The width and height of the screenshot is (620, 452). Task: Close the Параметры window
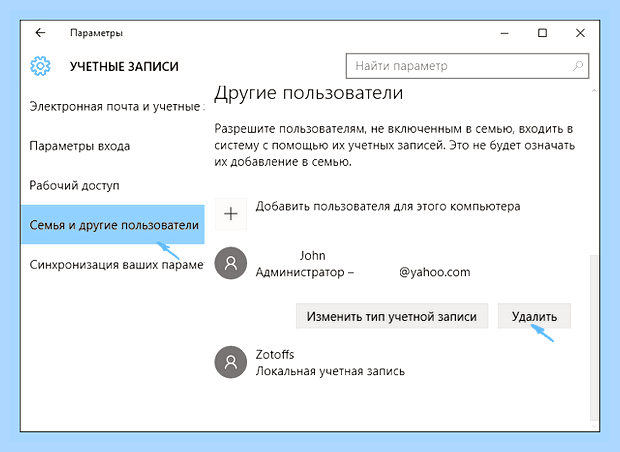click(x=580, y=33)
